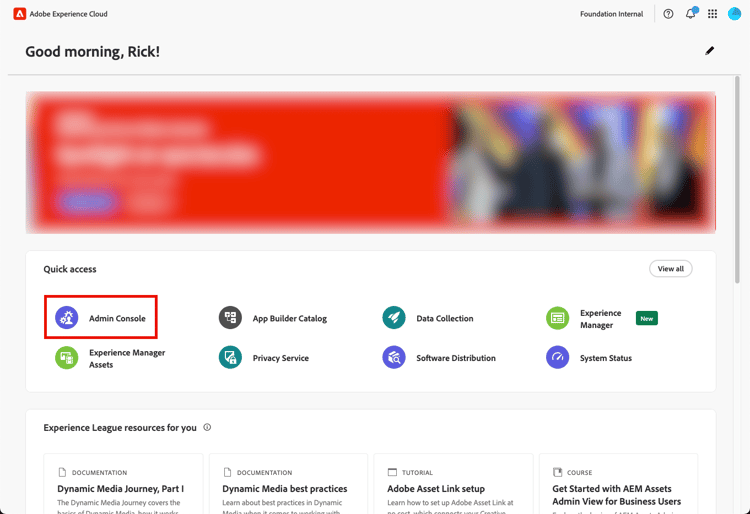
Task: Open the notifications bell icon
Action: click(x=690, y=14)
